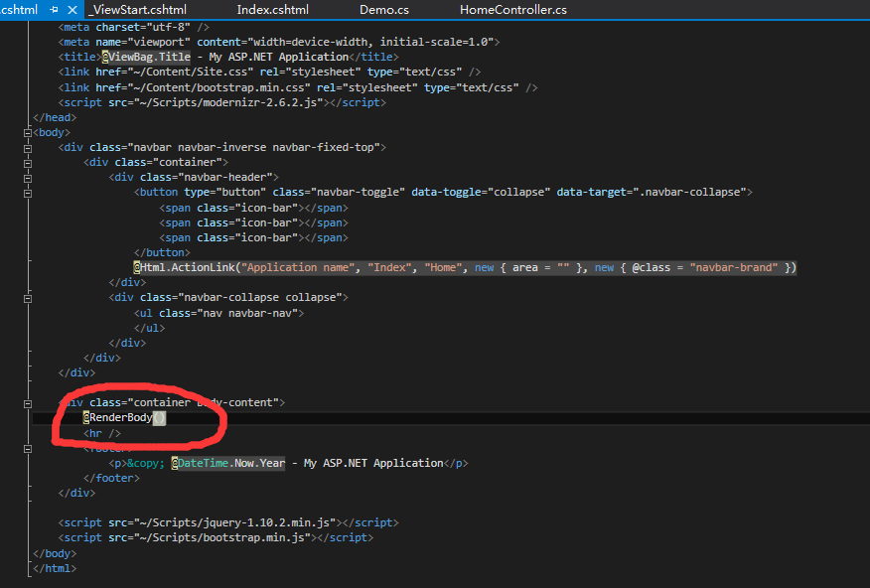Click the viewport meta content value

click(x=370, y=42)
